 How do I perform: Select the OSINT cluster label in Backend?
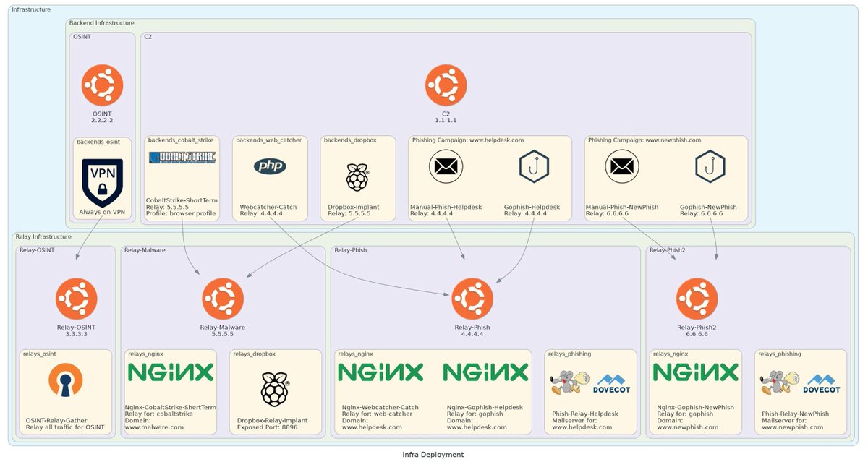click(82, 36)
